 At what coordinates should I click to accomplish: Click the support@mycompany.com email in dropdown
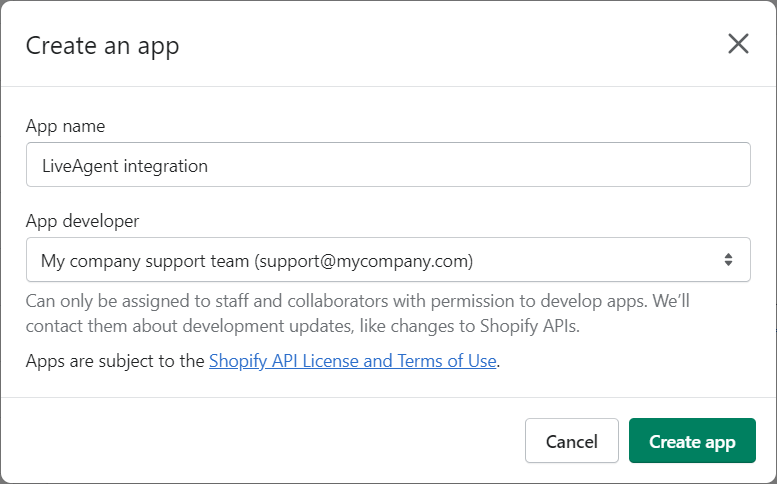pyautogui.click(x=363, y=261)
